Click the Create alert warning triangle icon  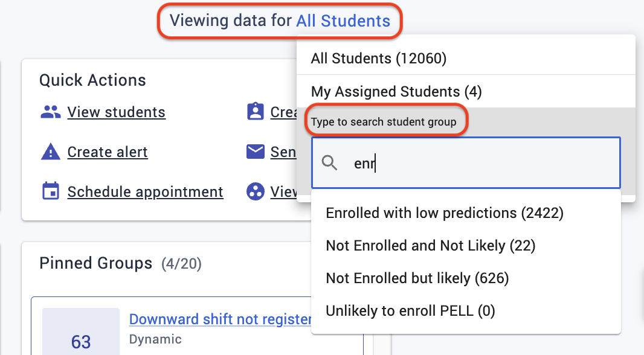click(51, 152)
